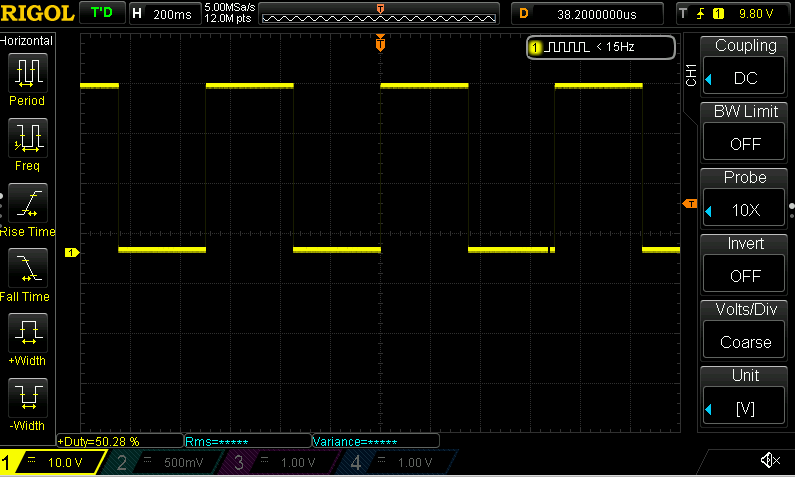Click the Rms measurement readout
795x477 pixels.
247,441
